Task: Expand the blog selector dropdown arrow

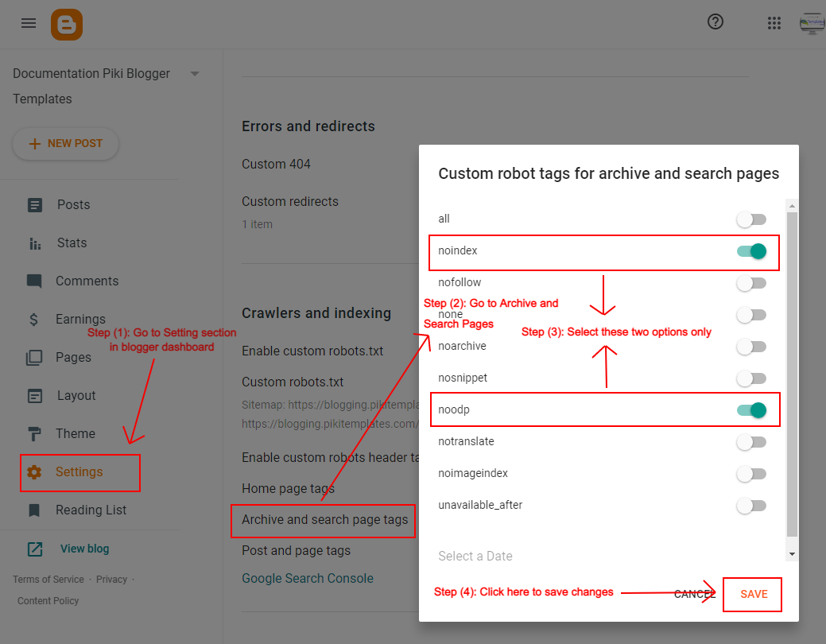Action: [195, 74]
